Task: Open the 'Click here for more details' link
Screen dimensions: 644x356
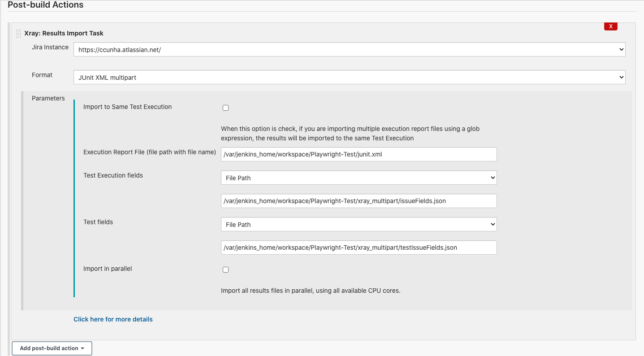Action: click(x=113, y=319)
